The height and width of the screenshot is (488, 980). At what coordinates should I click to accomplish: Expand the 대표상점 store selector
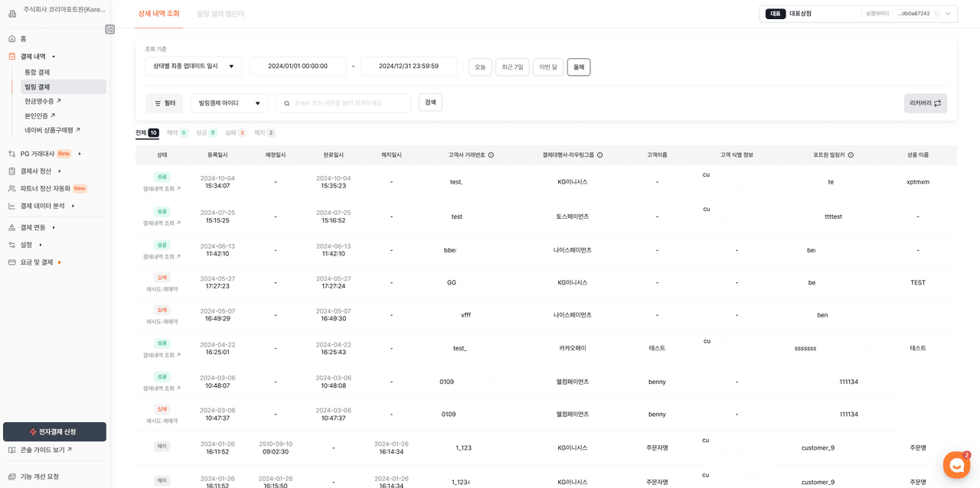948,14
